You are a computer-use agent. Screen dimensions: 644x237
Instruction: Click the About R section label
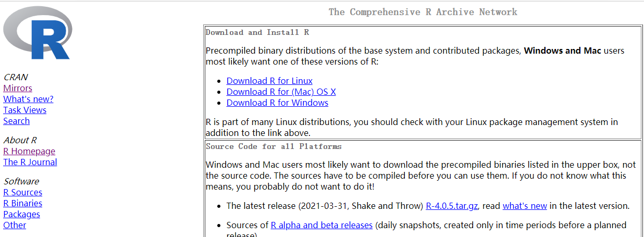point(20,140)
